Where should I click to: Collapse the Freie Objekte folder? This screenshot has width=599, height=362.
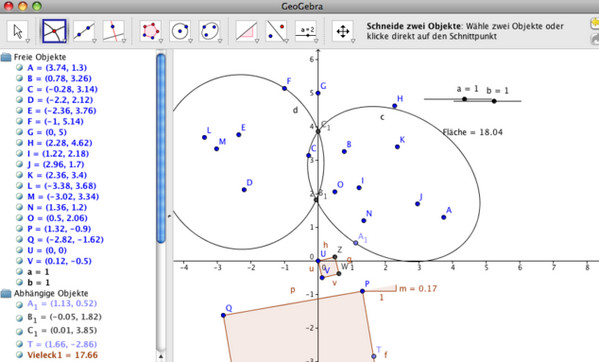click(x=6, y=57)
